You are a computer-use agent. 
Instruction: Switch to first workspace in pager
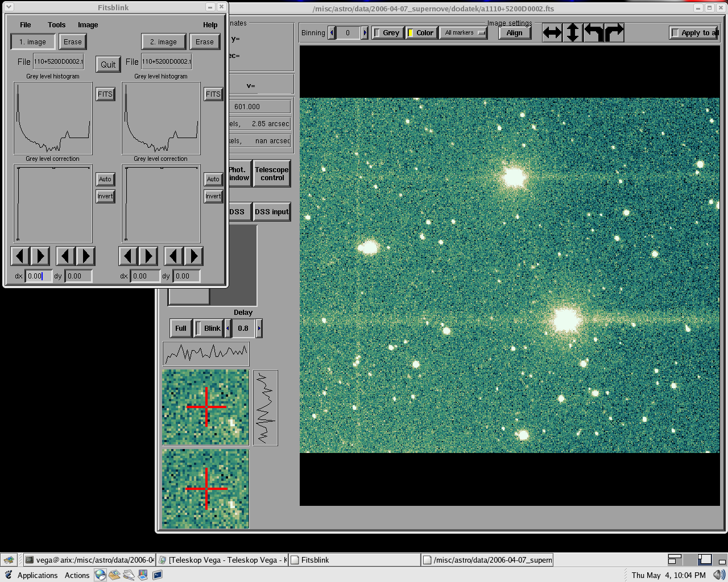pyautogui.click(x=675, y=560)
